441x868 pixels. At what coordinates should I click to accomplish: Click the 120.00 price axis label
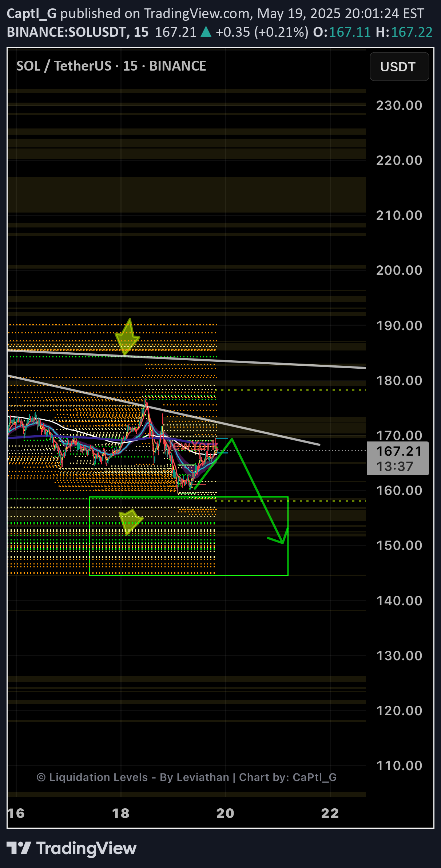399,711
